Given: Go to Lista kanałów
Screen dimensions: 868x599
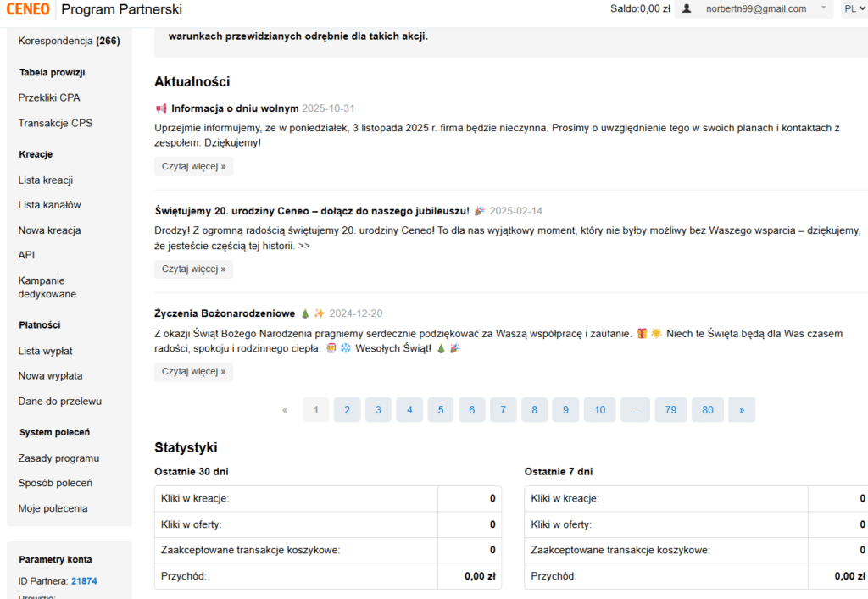Looking at the screenshot, I should (x=49, y=205).
